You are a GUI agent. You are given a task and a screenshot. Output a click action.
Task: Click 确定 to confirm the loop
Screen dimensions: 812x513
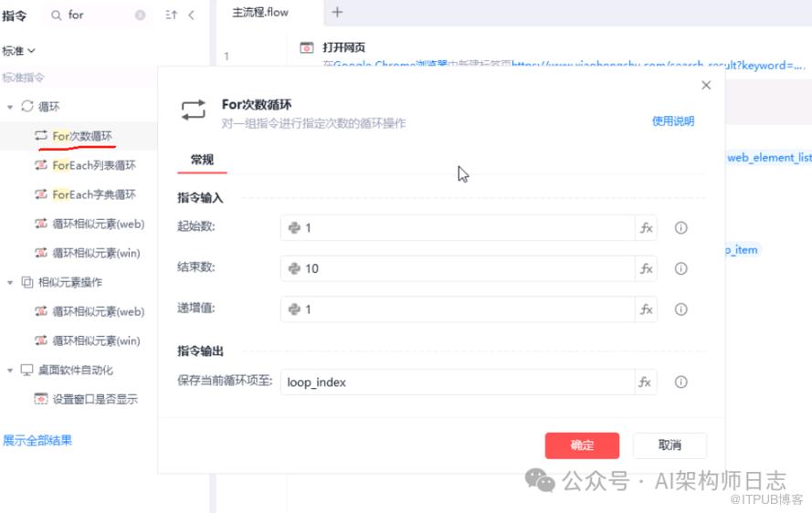582,445
